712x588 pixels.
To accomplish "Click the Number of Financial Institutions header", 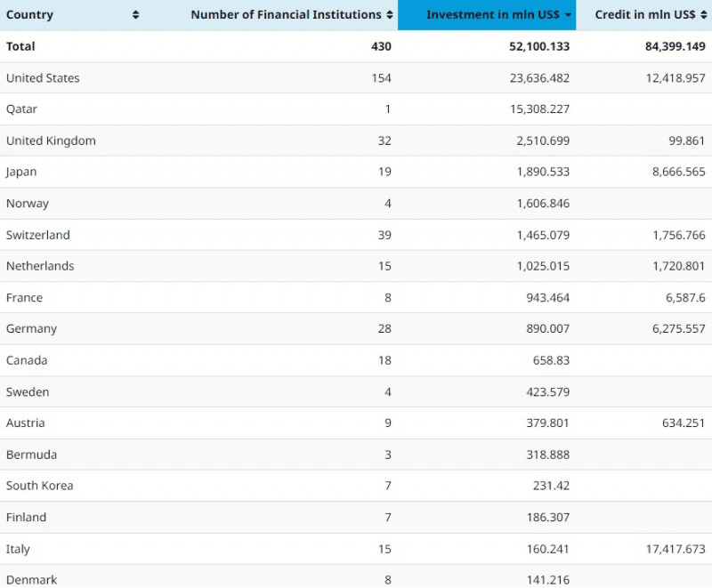I will click(286, 15).
